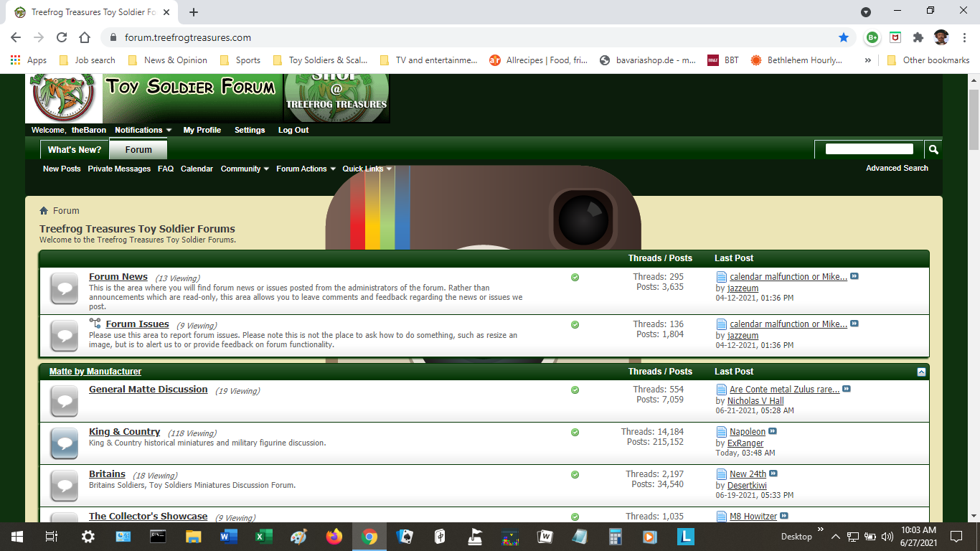This screenshot has width=980, height=551.
Task: Click the breadcrumb home icon
Action: [44, 210]
